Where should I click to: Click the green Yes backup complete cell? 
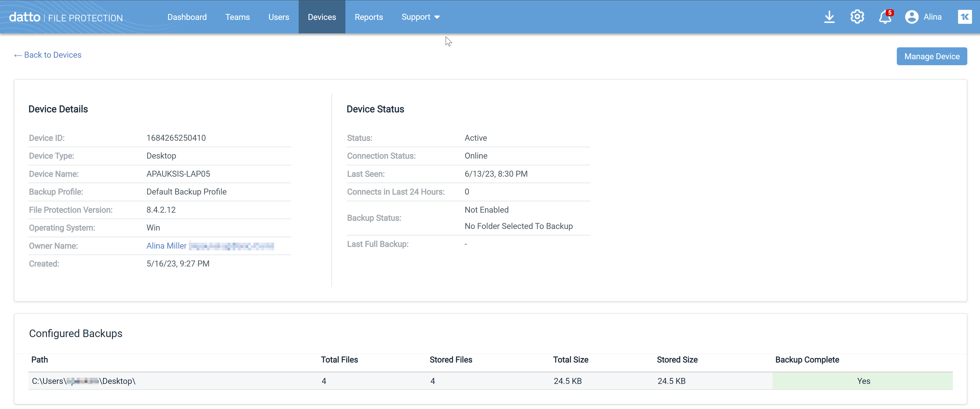(862, 381)
